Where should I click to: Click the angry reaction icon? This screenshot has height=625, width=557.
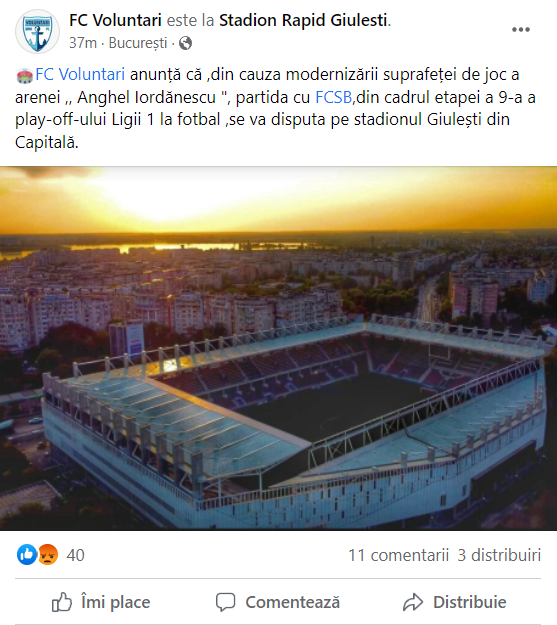(48, 554)
